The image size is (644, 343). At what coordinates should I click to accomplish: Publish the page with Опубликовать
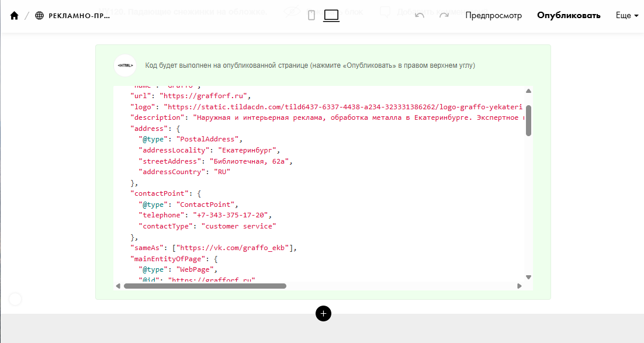pos(569,16)
